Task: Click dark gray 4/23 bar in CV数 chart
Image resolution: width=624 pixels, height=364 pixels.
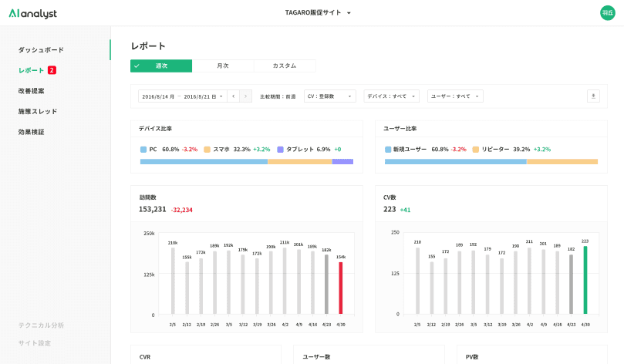Action: (571, 285)
